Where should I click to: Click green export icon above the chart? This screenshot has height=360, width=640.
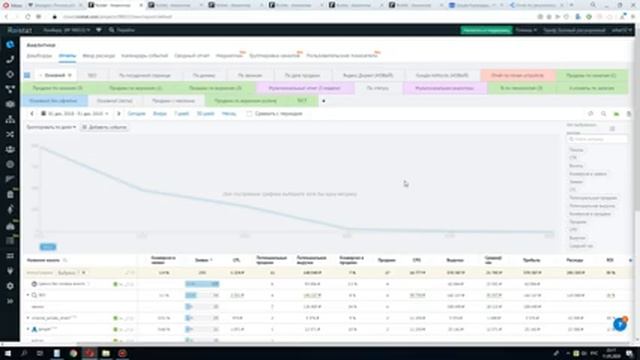point(616,114)
